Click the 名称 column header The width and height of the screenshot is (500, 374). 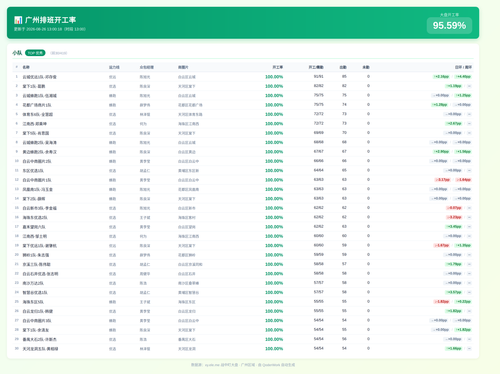click(26, 67)
